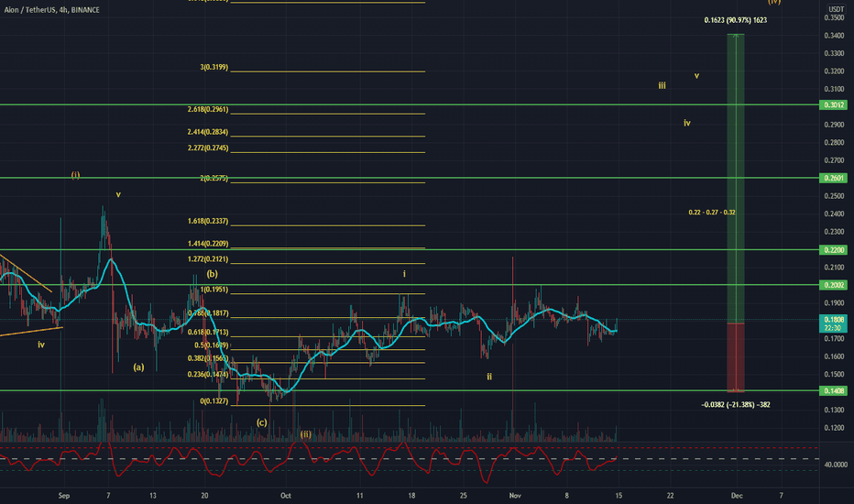The height and width of the screenshot is (504, 854).
Task: Select the 0.2601 green price label
Action: click(833, 178)
